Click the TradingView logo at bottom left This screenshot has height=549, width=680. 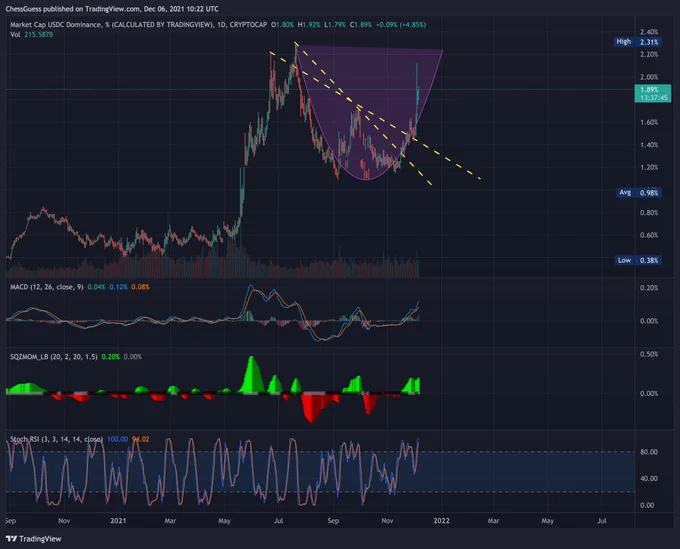[33, 539]
